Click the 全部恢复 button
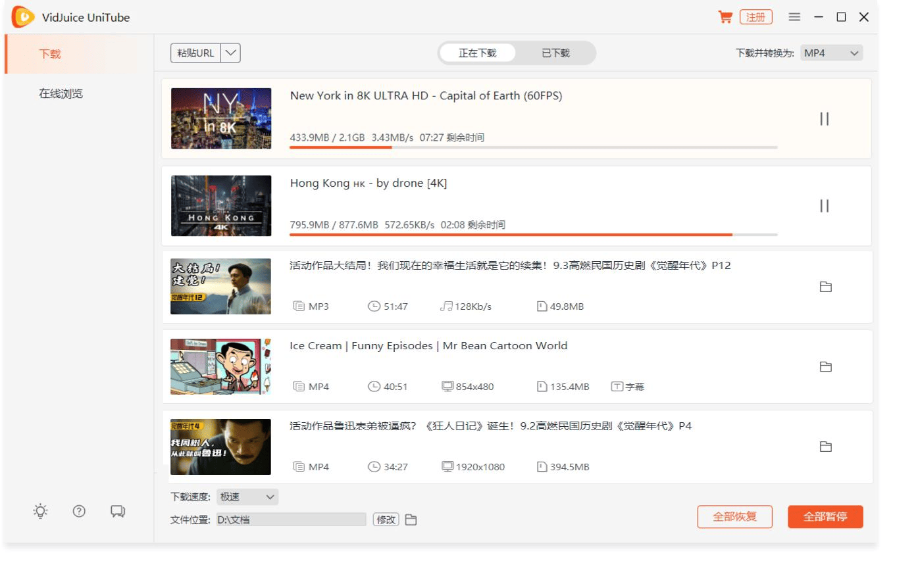Viewport: 918px width, 588px height. tap(734, 517)
